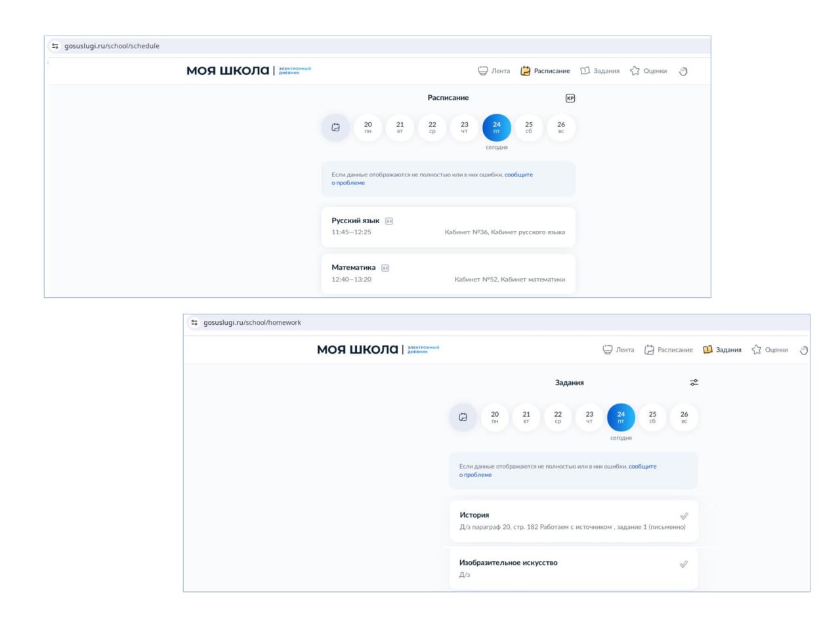This screenshot has width=840, height=630.
Task: Open the filter settings icon beside Задания
Action: click(x=694, y=383)
